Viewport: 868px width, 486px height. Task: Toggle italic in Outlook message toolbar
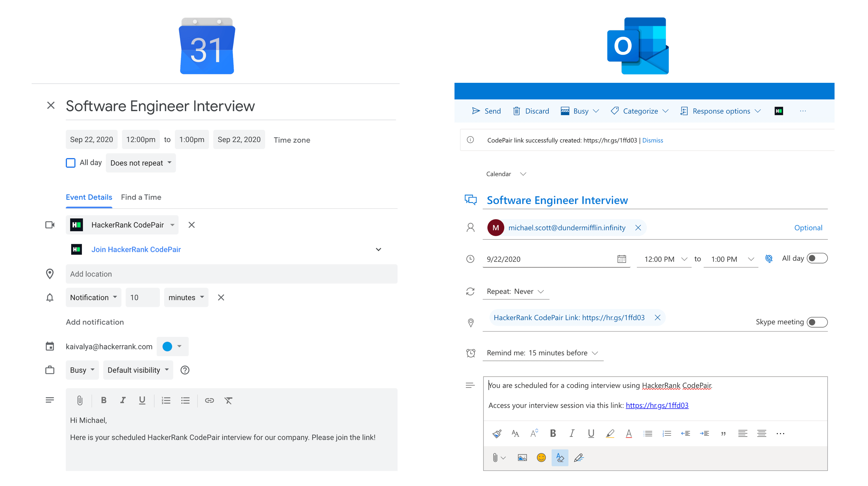point(572,434)
